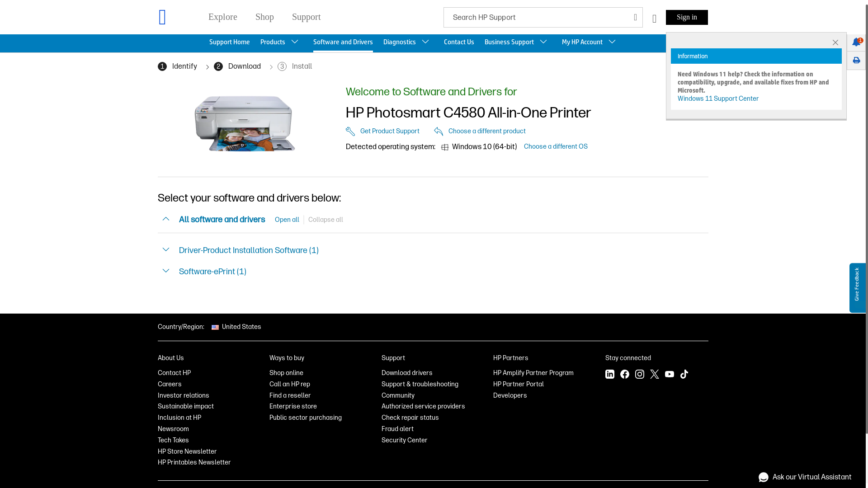Image resolution: width=868 pixels, height=488 pixels.
Task: Click Open all link
Action: click(x=287, y=220)
